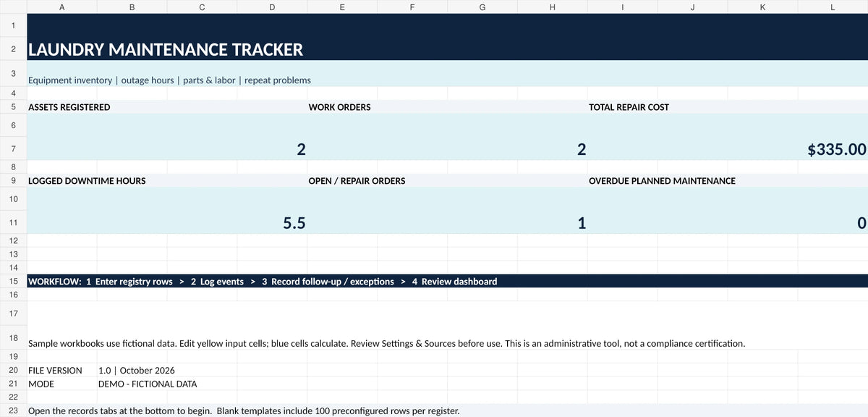The image size is (868, 417).
Task: Select row 18 header
Action: (13, 338)
